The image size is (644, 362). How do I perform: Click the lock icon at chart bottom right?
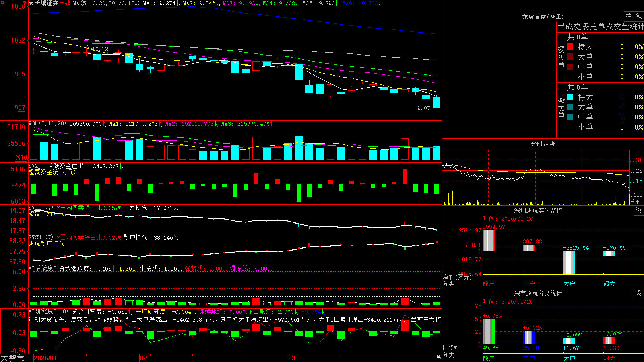click(438, 357)
